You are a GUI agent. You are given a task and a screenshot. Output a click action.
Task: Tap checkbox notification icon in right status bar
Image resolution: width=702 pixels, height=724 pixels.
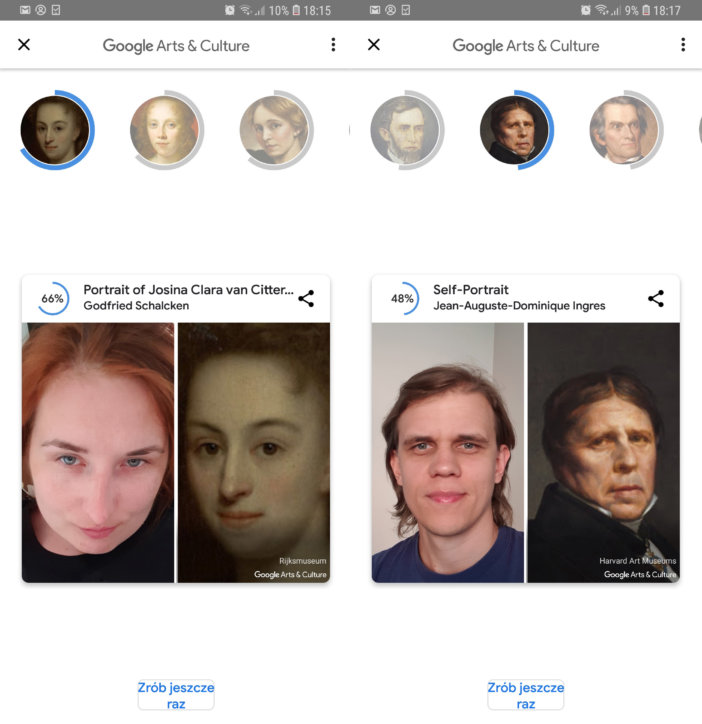[x=405, y=10]
